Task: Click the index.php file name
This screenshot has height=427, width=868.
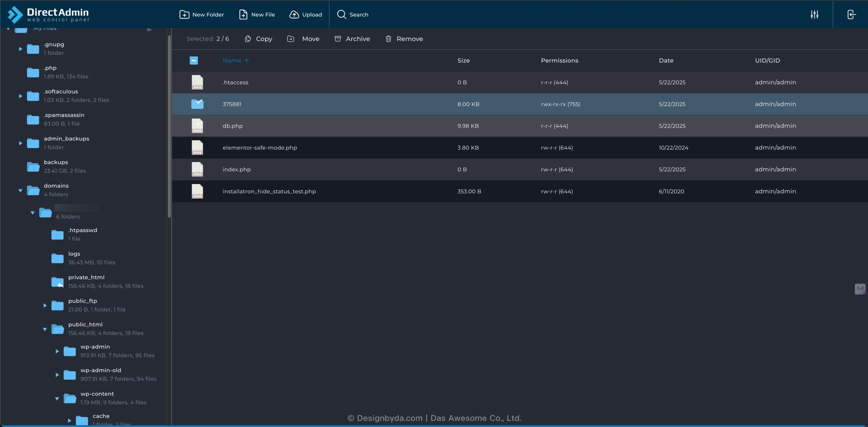Action: point(237,169)
